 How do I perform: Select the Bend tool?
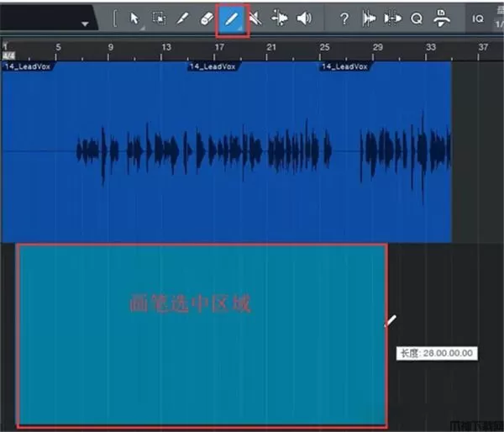[280, 18]
